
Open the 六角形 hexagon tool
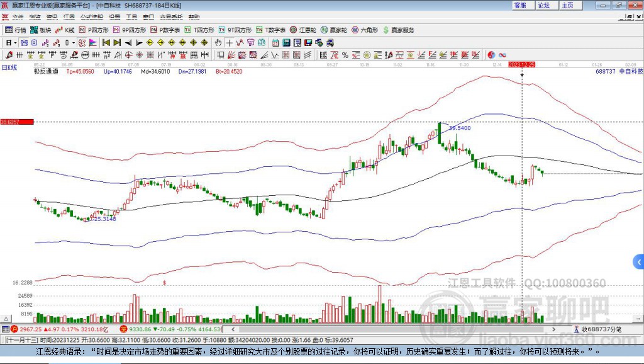[365, 30]
